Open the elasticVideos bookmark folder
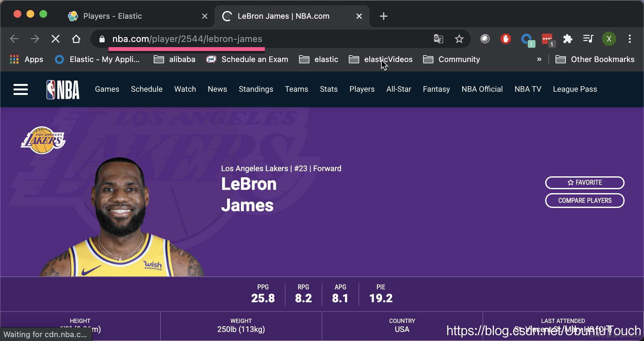 381,59
